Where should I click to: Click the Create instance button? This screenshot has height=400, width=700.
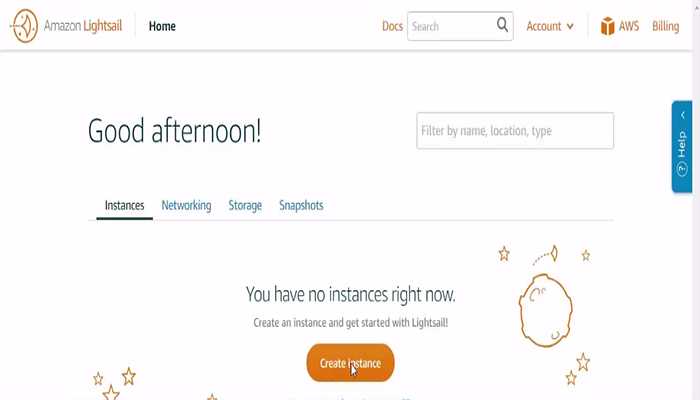click(x=350, y=363)
